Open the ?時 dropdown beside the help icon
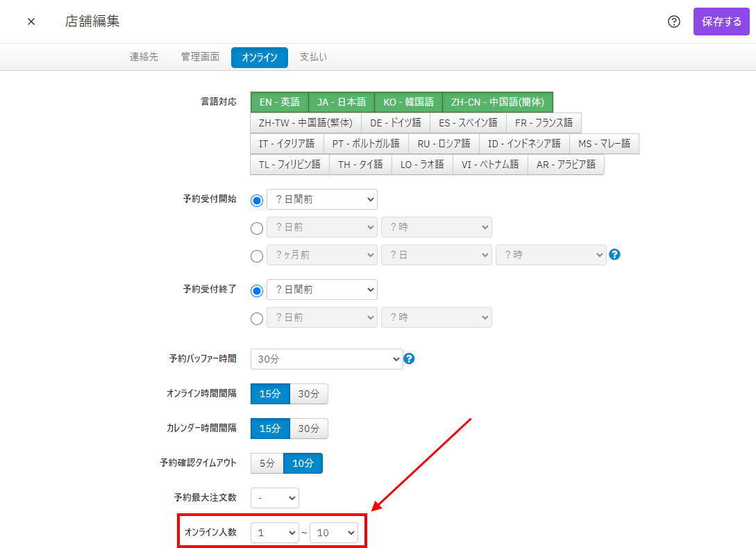The height and width of the screenshot is (548, 756). pos(551,255)
